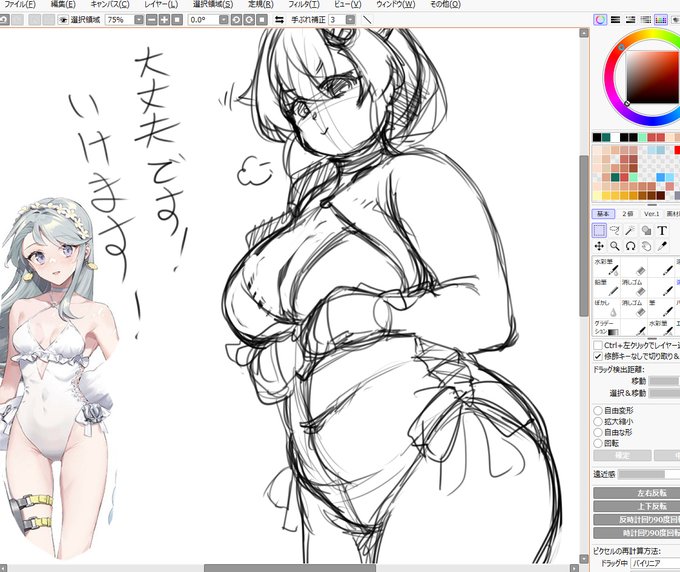Pick the グラデーション gradient tool
The height and width of the screenshot is (572, 680).
[x=606, y=328]
